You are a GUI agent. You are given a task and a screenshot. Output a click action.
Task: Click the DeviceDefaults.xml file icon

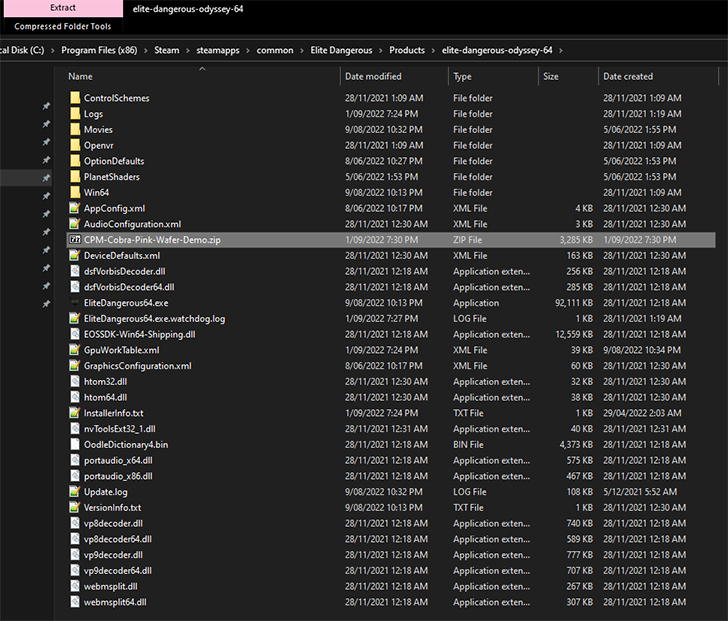pyautogui.click(x=75, y=256)
